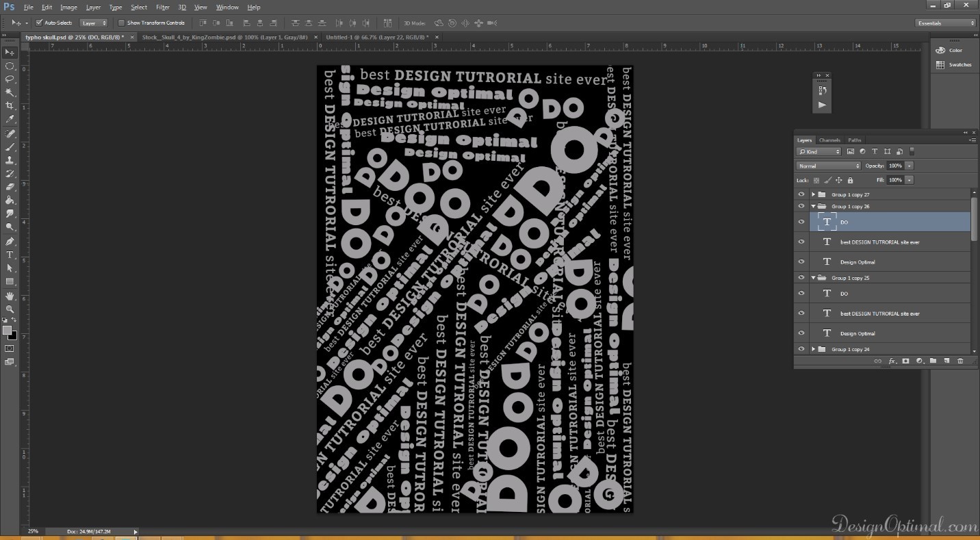The image size is (980, 540).
Task: Open the Type menu
Action: (116, 7)
